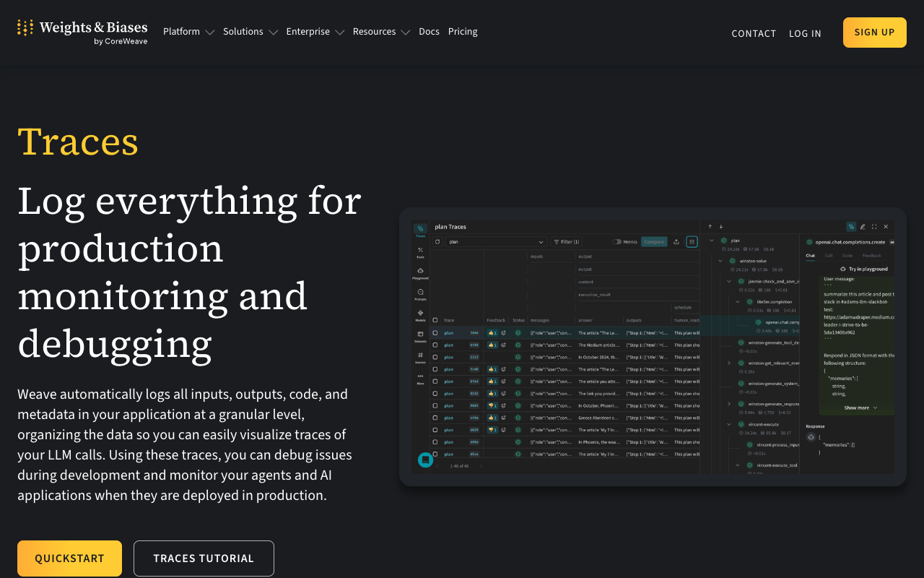Screen dimensions: 924x578
Task: Click the Weights & Biases logo
Action: click(x=82, y=33)
